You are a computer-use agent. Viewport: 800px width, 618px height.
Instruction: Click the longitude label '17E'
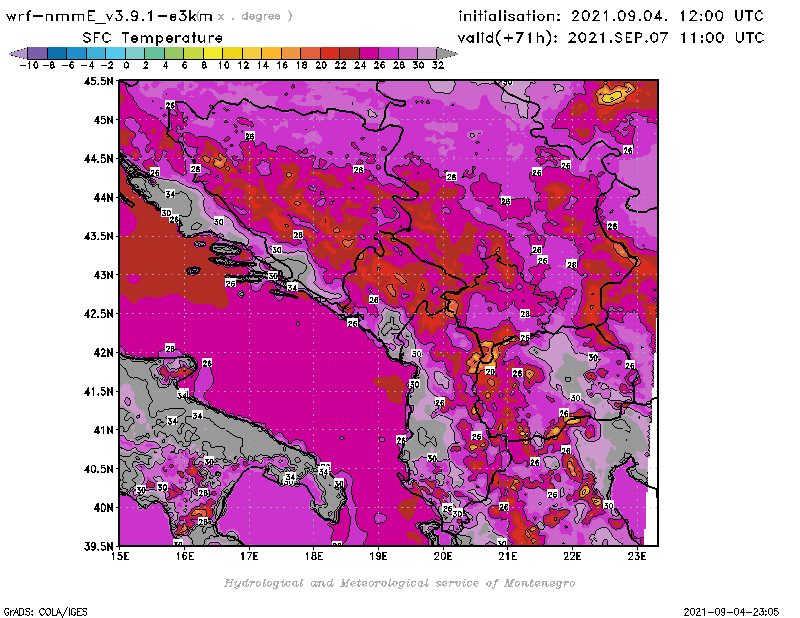pos(249,556)
